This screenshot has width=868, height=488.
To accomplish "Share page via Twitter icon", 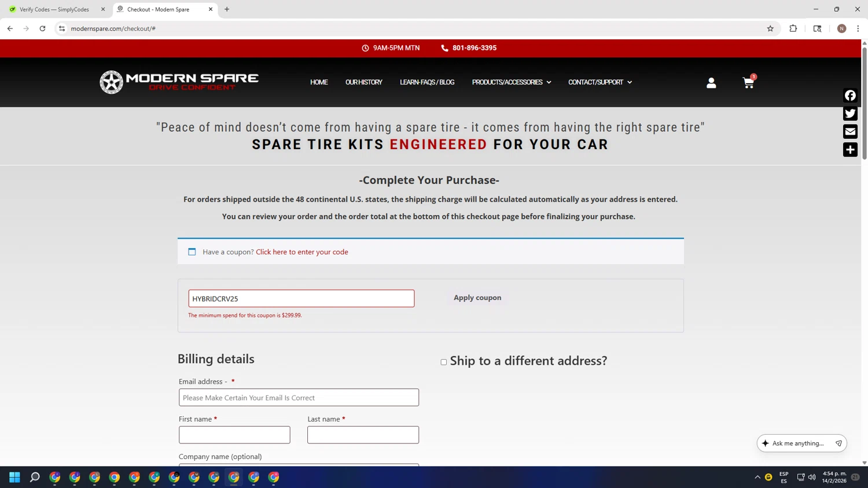I will (x=850, y=113).
